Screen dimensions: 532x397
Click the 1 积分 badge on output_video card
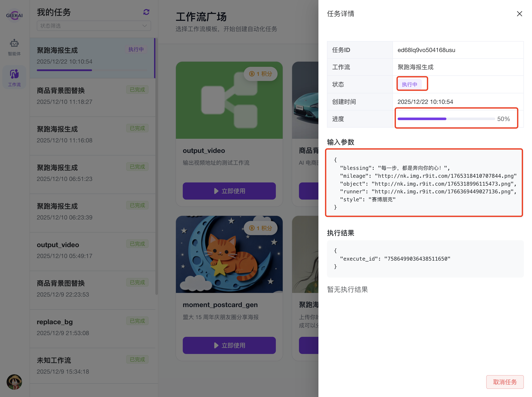point(261,74)
